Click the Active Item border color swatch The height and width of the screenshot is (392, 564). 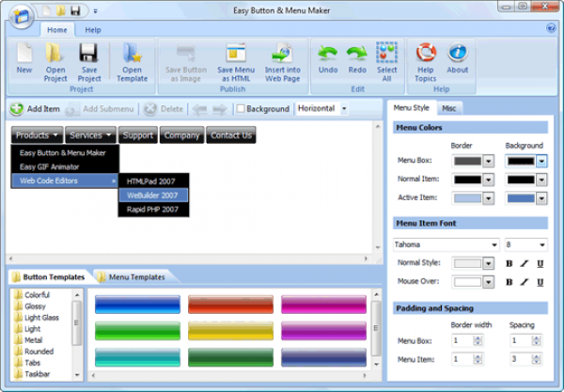point(466,198)
